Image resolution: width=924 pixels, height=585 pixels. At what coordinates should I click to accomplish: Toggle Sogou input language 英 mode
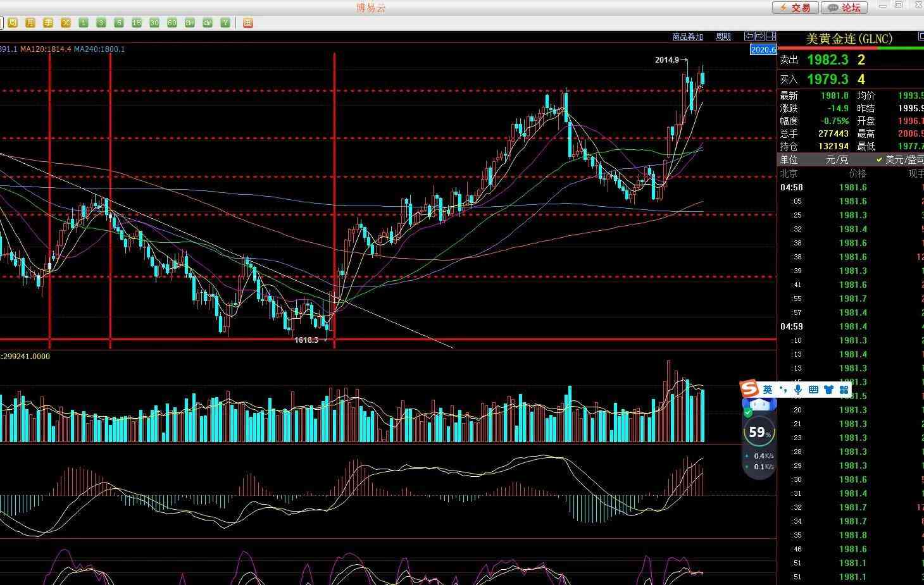pyautogui.click(x=767, y=390)
